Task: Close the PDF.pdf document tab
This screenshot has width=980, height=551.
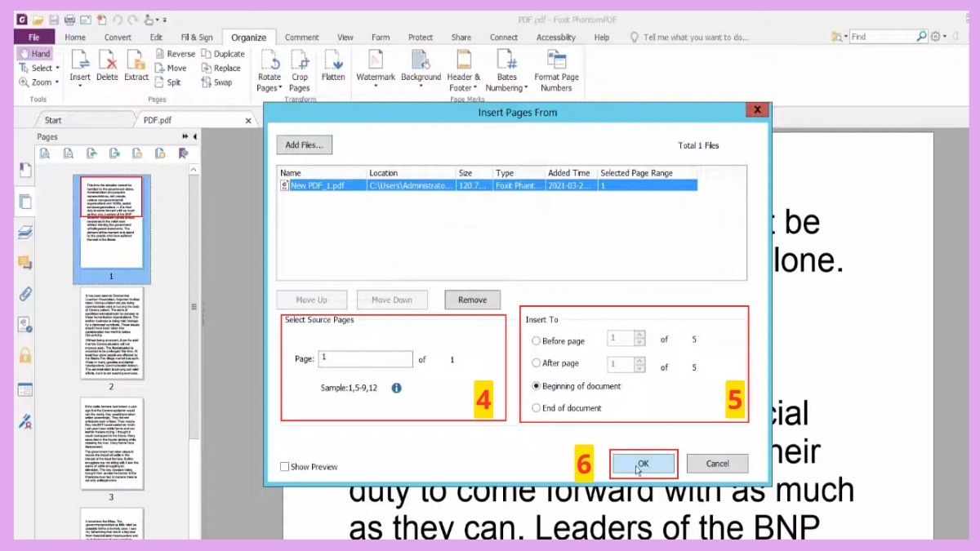Action: click(x=249, y=120)
